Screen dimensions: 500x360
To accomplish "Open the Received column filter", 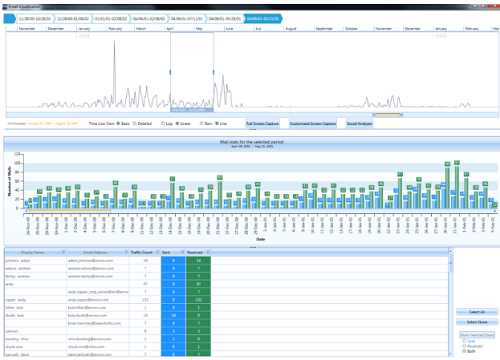I will coord(208,252).
